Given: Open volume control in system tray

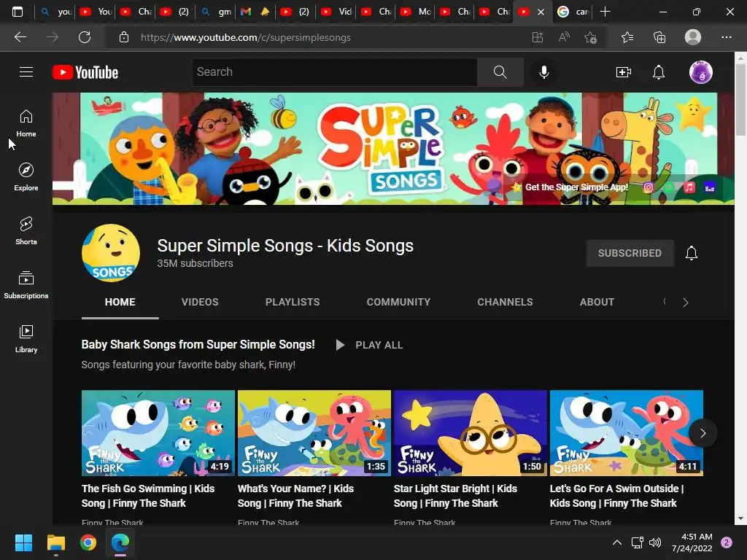Looking at the screenshot, I should tap(655, 542).
